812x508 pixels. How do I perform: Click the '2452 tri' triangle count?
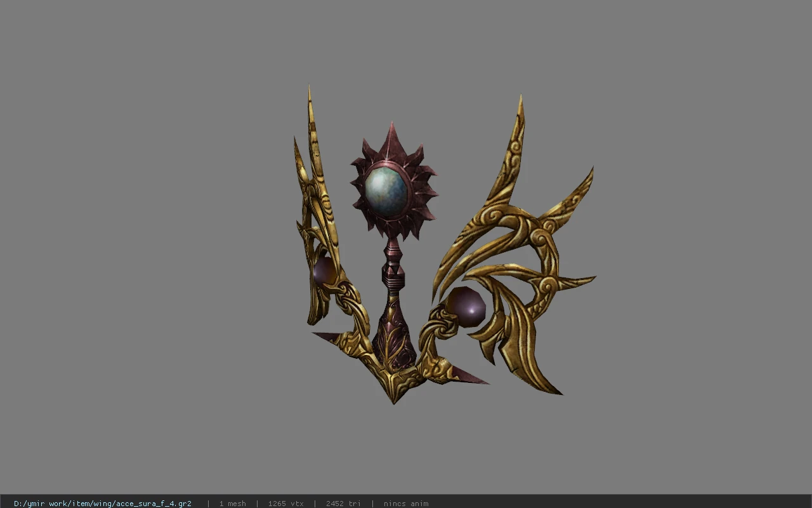click(x=343, y=504)
